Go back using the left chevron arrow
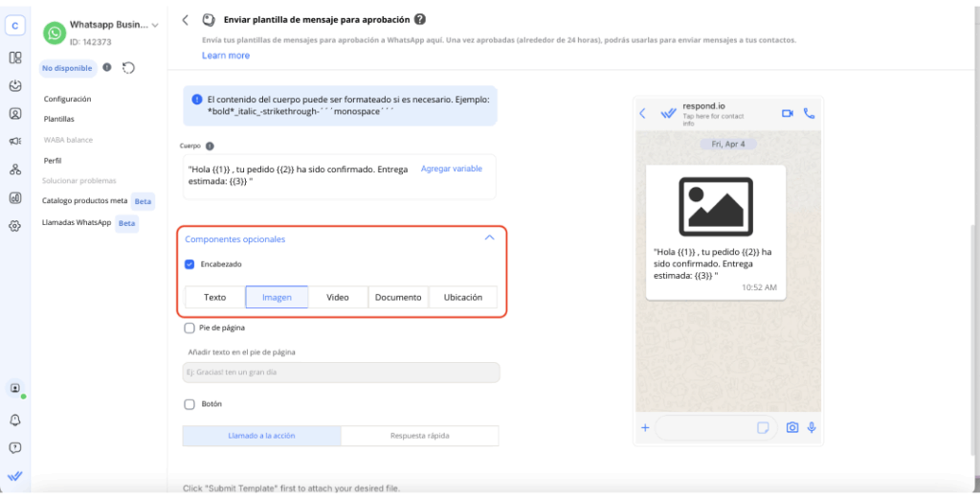980x499 pixels. pyautogui.click(x=185, y=19)
